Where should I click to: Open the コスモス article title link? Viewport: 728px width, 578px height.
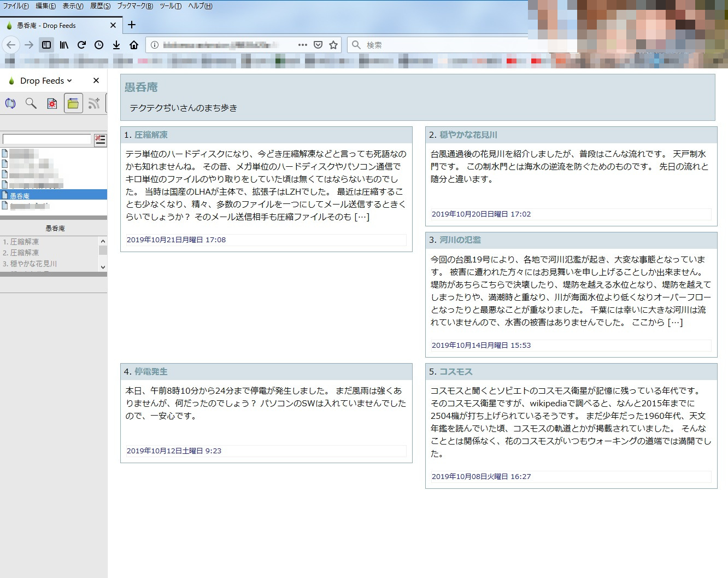[x=456, y=372]
